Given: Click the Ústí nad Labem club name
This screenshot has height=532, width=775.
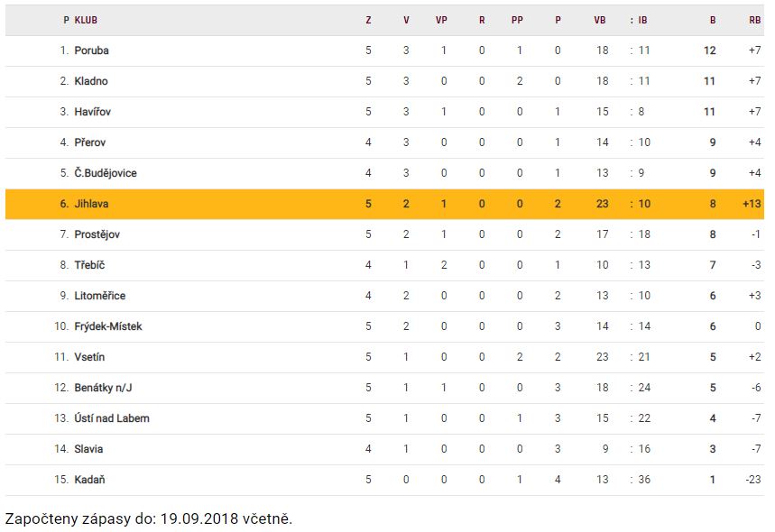Looking at the screenshot, I should [112, 418].
